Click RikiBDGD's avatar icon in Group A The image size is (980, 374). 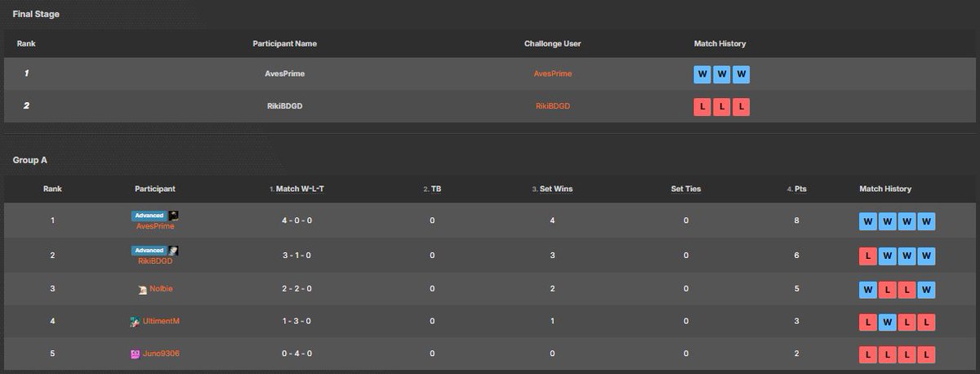pos(174,250)
